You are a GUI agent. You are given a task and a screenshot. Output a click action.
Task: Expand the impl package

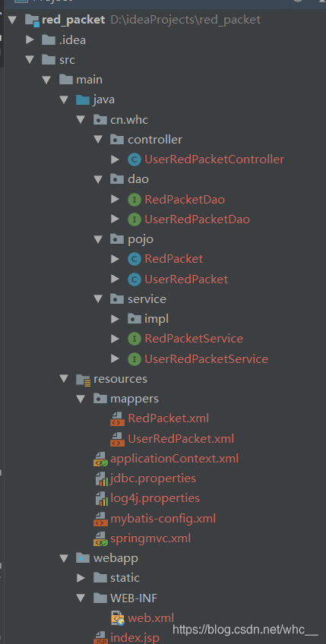(115, 319)
